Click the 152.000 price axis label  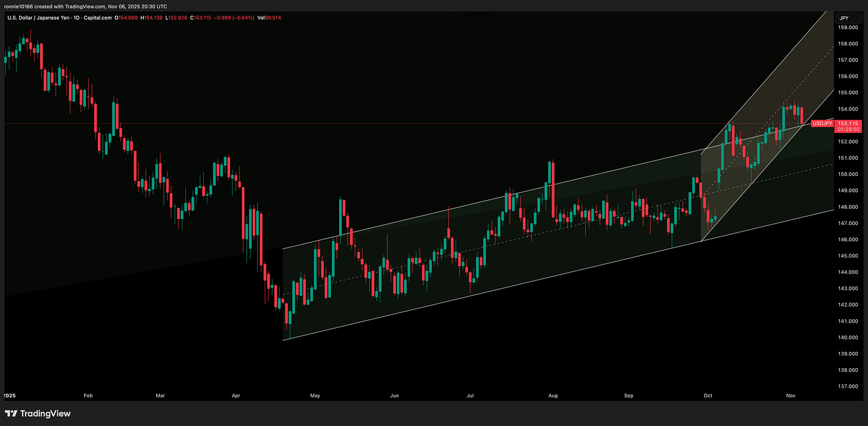(848, 141)
